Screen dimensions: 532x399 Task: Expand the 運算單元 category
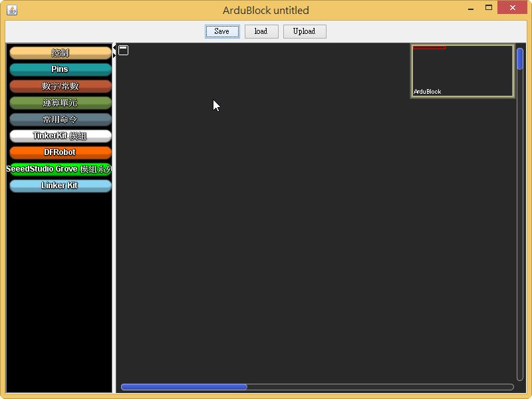click(60, 103)
